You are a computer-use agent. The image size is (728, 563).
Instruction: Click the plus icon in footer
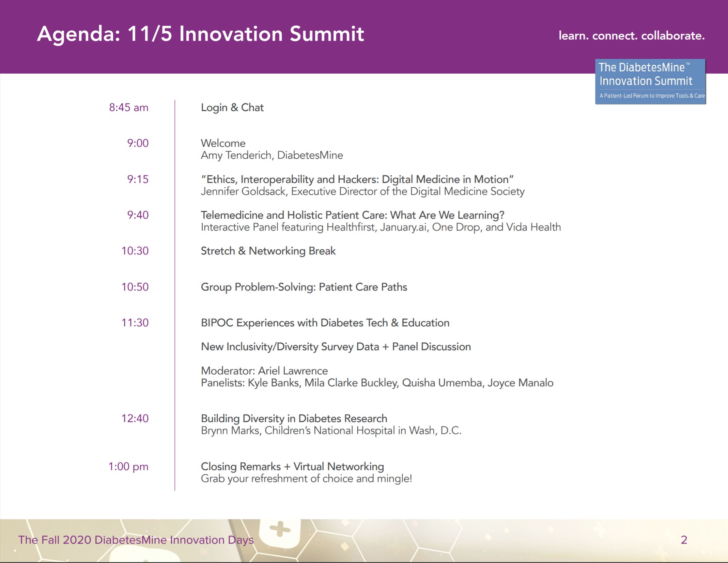coord(280,530)
